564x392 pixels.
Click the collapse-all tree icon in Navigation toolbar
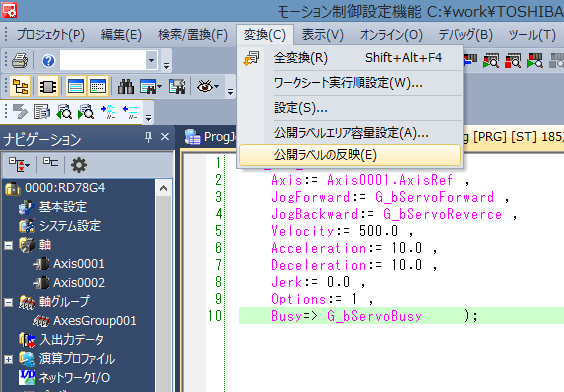click(50, 163)
